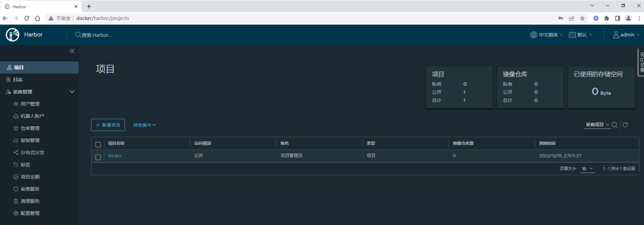Open the 默认 theme dropdown
The width and height of the screenshot is (644, 225).
coord(580,35)
